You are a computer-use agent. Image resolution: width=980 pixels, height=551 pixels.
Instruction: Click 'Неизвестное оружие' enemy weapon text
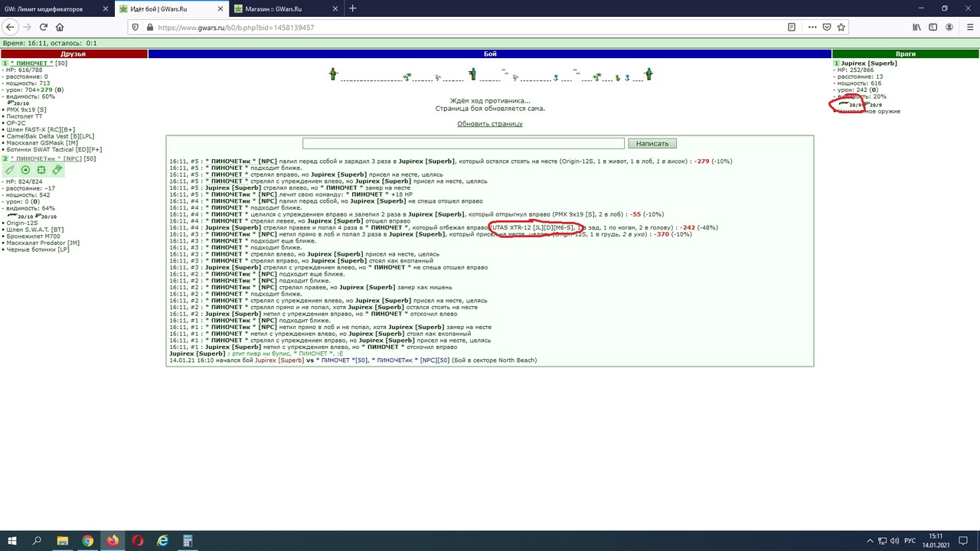click(869, 112)
